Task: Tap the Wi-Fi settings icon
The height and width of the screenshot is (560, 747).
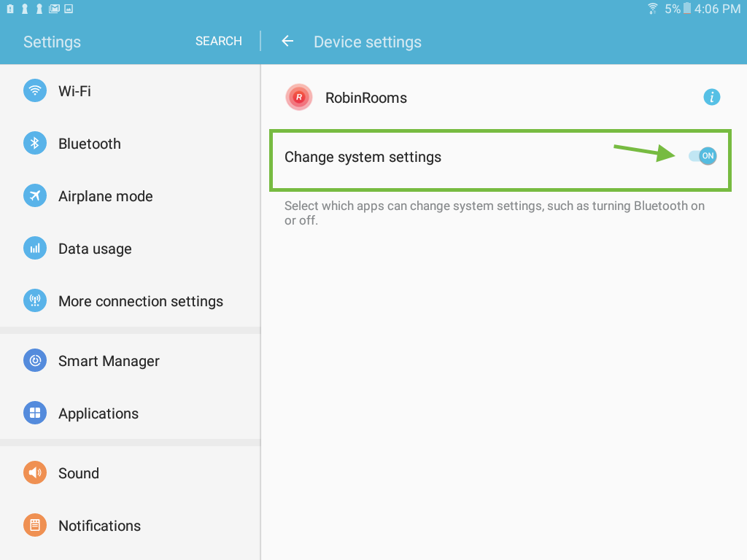Action: 35,90
